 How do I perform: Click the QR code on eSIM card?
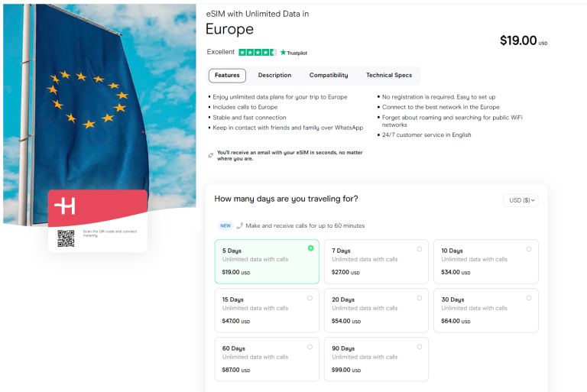coord(66,238)
